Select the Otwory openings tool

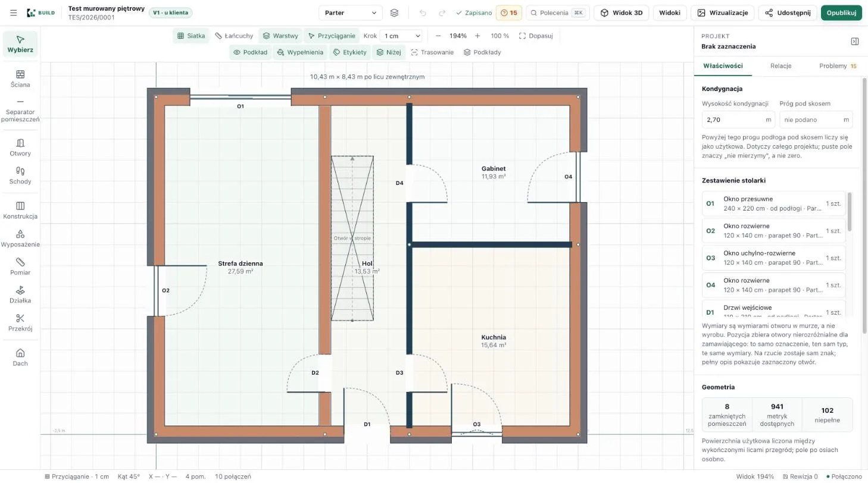[20, 148]
